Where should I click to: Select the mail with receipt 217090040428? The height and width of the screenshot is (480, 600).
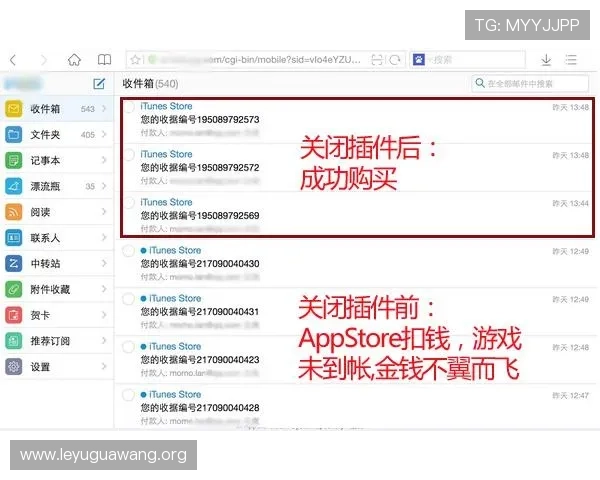pyautogui.click(x=128, y=395)
